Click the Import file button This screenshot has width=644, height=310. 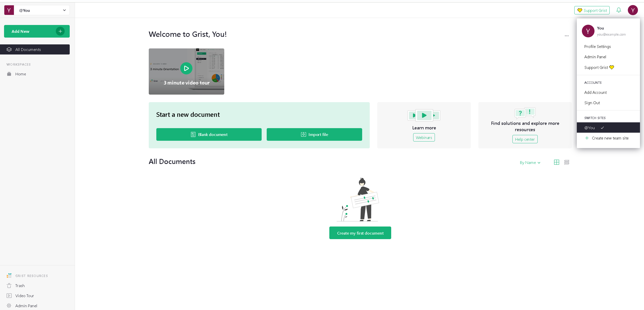(314, 134)
